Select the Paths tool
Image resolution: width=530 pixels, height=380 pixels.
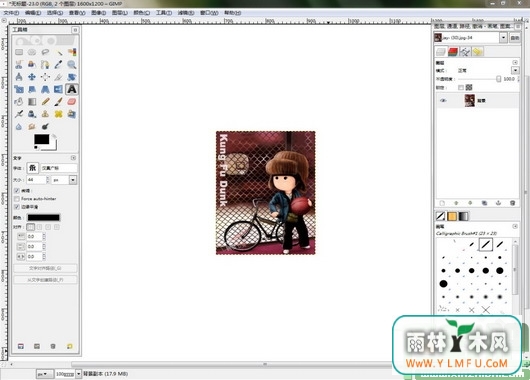pos(45,64)
